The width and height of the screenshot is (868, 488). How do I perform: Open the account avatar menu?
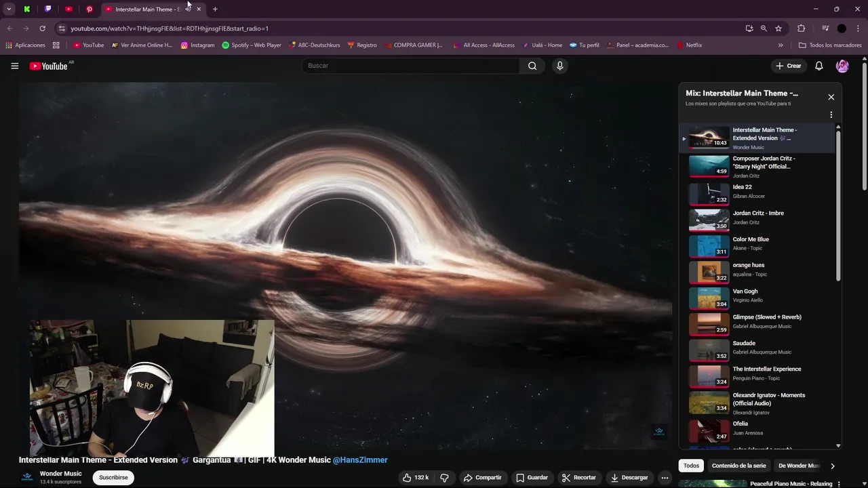(x=842, y=66)
